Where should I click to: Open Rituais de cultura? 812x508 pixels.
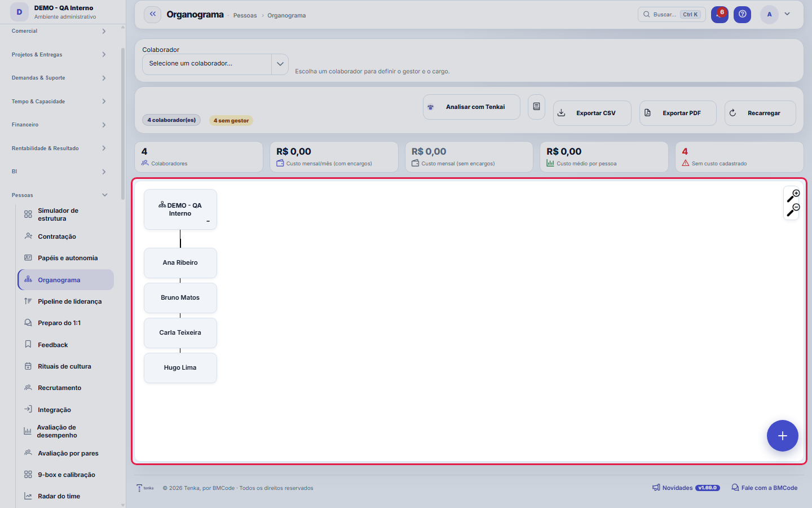click(x=65, y=366)
